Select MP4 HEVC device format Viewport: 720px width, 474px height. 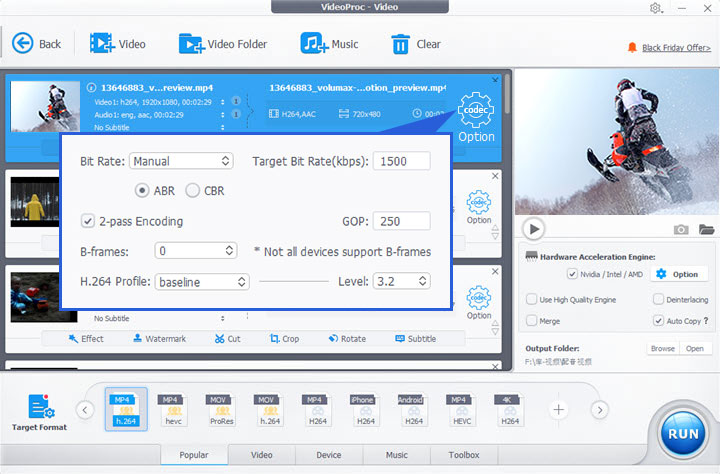pyautogui.click(x=461, y=409)
